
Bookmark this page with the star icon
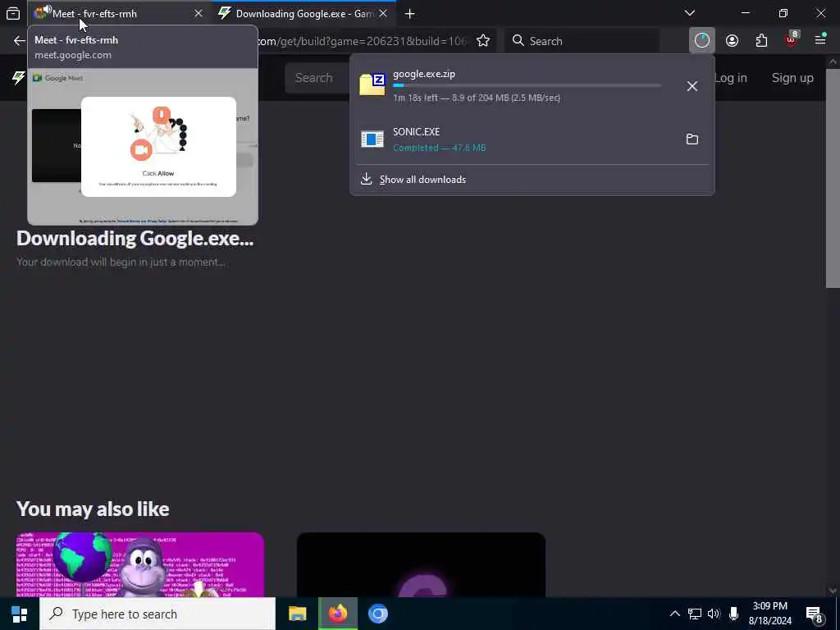click(x=483, y=41)
